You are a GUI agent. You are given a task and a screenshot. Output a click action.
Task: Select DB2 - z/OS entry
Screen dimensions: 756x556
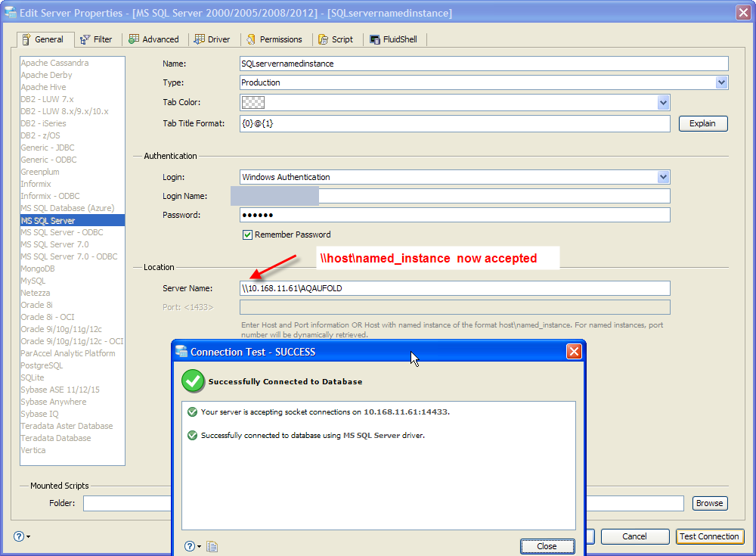(x=41, y=135)
